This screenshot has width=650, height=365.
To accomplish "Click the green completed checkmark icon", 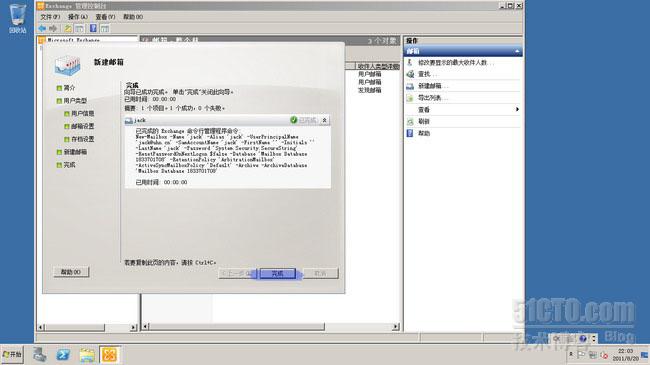I will click(293, 120).
